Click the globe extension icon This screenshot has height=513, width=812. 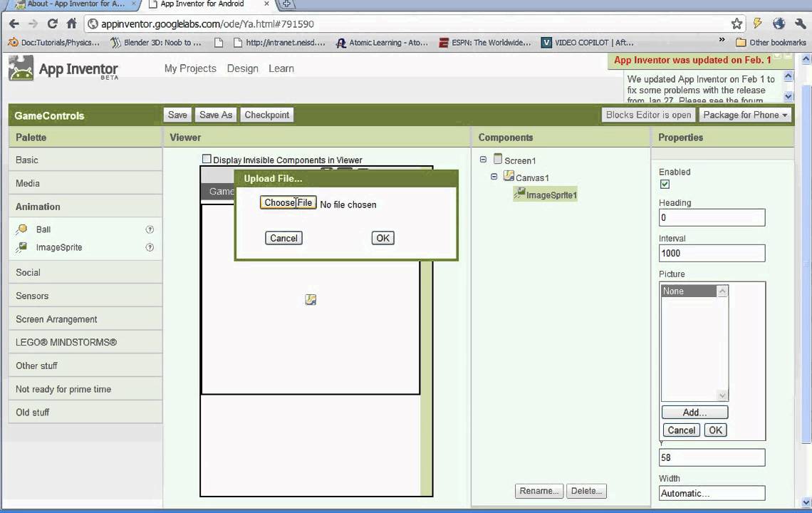point(779,24)
